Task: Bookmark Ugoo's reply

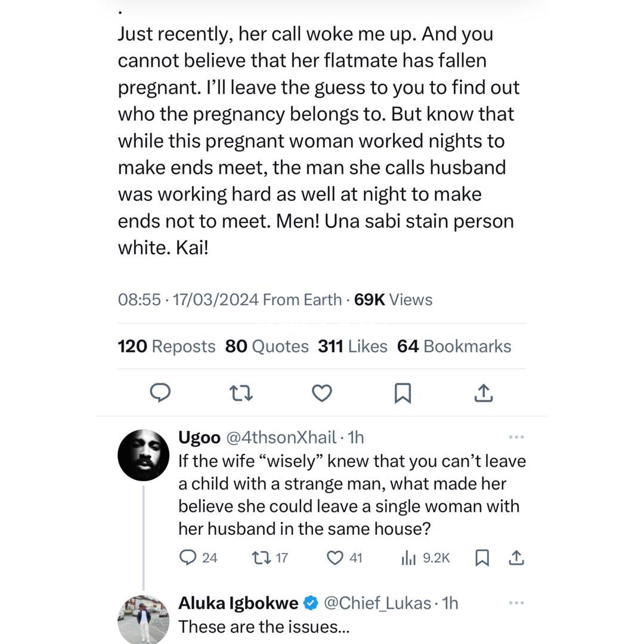Action: pos(482,558)
